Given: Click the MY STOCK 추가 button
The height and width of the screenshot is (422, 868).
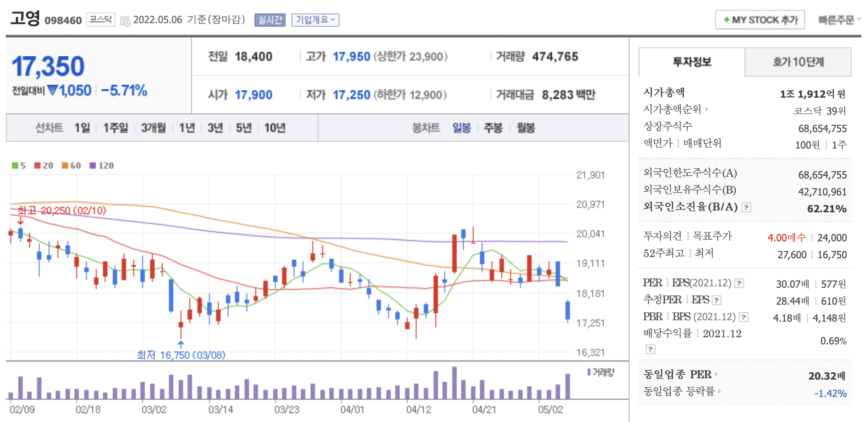Looking at the screenshot, I should pos(760,20).
